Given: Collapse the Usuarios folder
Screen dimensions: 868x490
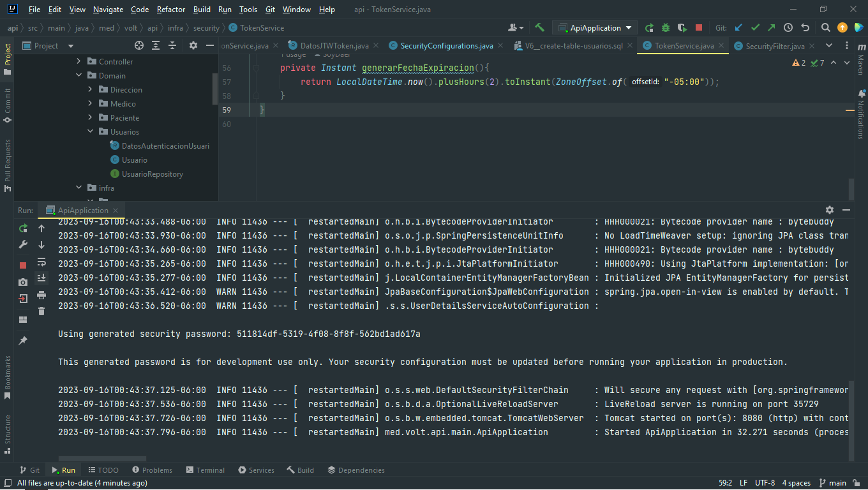Looking at the screenshot, I should (91, 131).
